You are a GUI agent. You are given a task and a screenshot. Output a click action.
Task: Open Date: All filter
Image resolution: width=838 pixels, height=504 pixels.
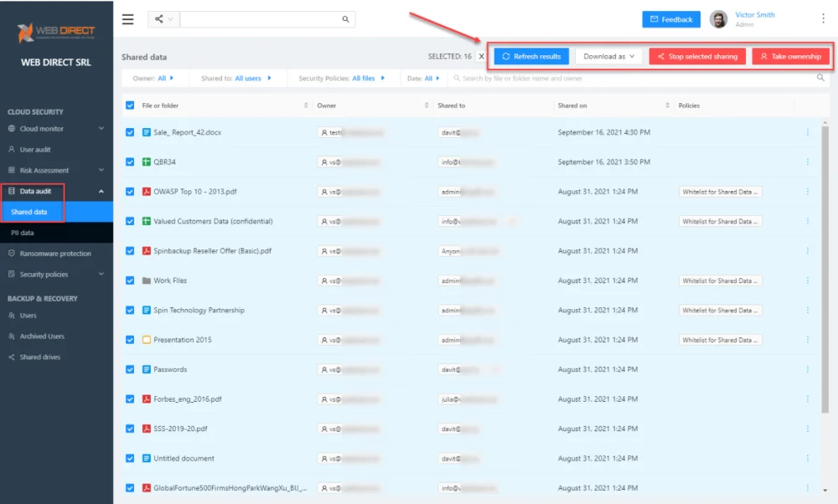click(x=423, y=78)
